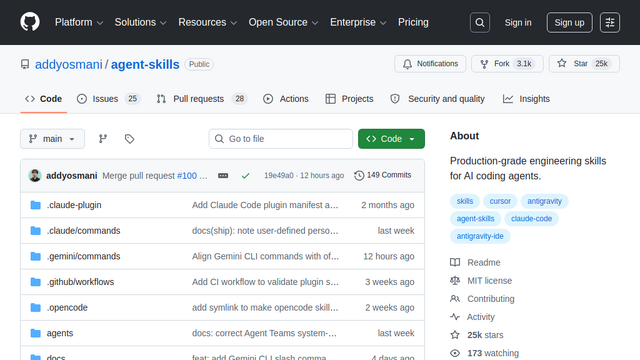Switch to the Projects tab
Screen dimensions: 640x360
pos(349,99)
